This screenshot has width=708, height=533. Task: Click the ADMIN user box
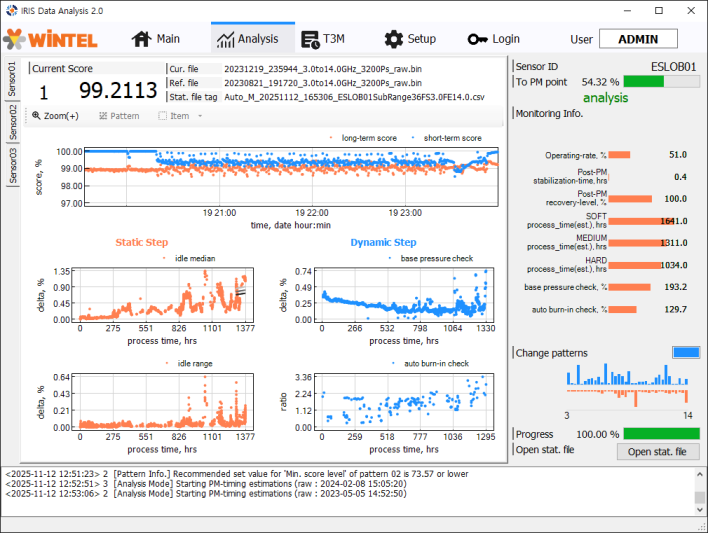[638, 39]
